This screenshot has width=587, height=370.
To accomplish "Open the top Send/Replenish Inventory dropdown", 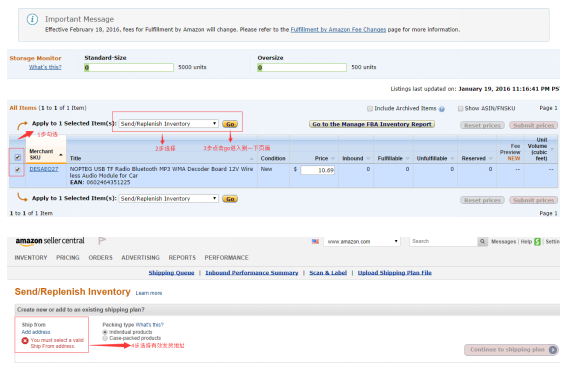I will (168, 124).
